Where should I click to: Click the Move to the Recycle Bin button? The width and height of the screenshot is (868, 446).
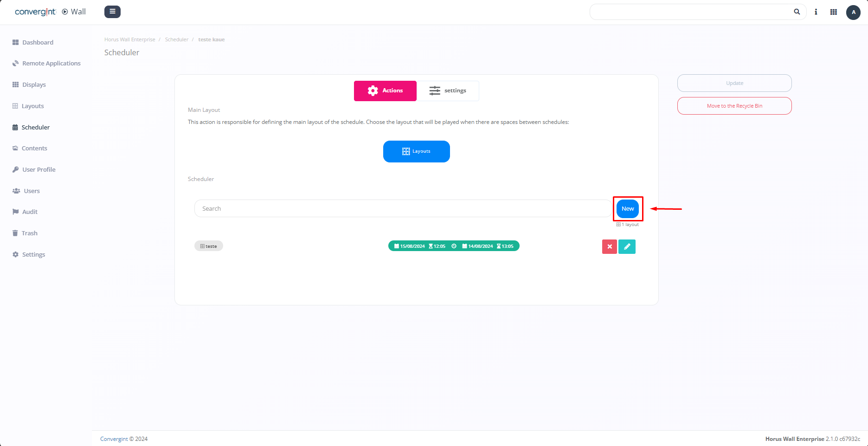pos(734,106)
